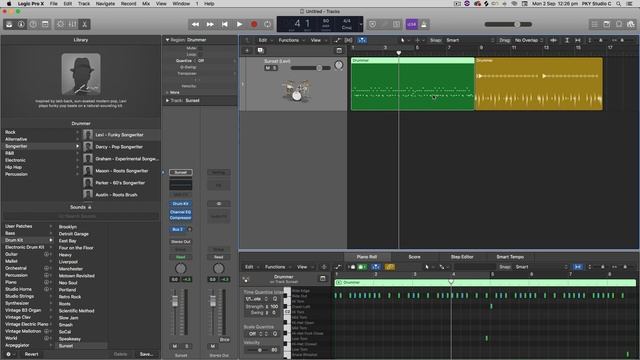Image resolution: width=640 pixels, height=360 pixels.
Task: Open the Editors scissors button
Action: [x=84, y=24]
